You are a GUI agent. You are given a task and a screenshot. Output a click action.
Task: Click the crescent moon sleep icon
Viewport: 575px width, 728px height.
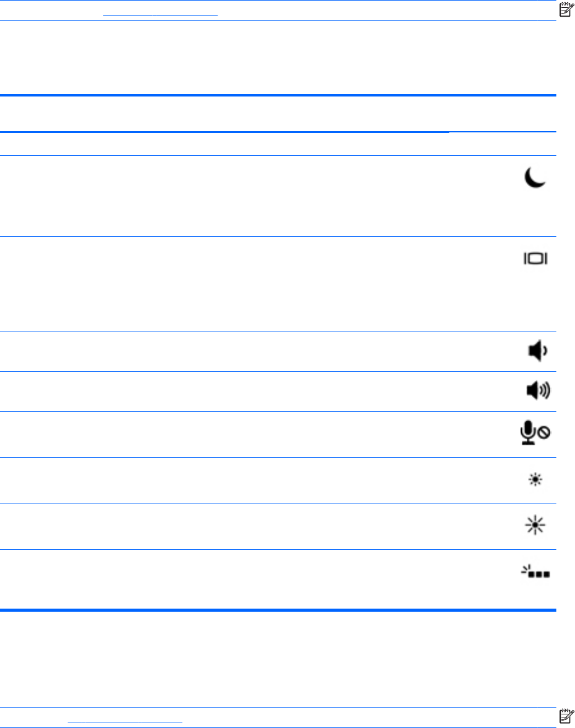point(535,178)
